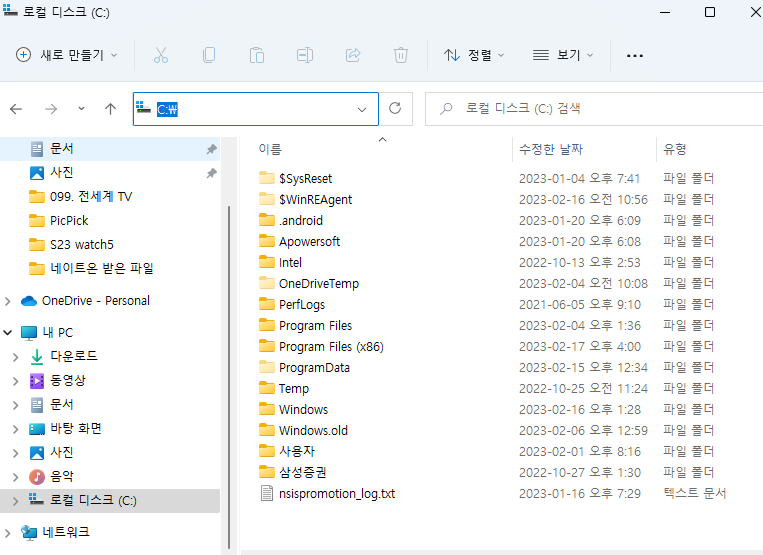Sort by 수정한 날짜 column header
Screen dimensions: 763x555
coord(550,149)
